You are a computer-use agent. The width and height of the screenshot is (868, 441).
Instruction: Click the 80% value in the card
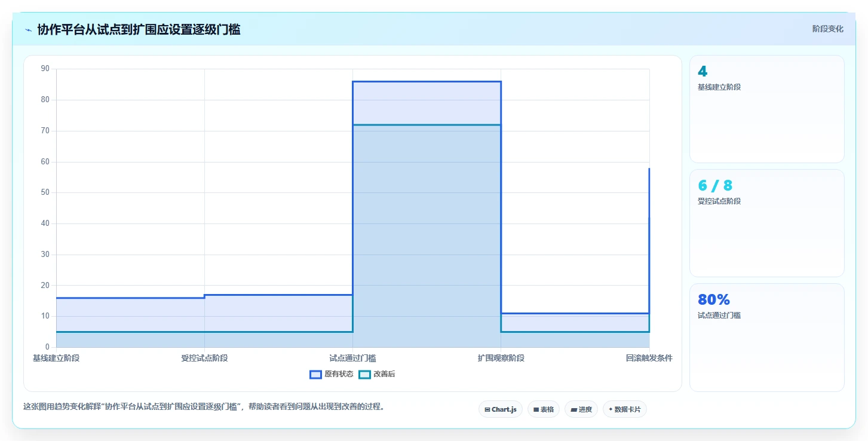tap(714, 299)
